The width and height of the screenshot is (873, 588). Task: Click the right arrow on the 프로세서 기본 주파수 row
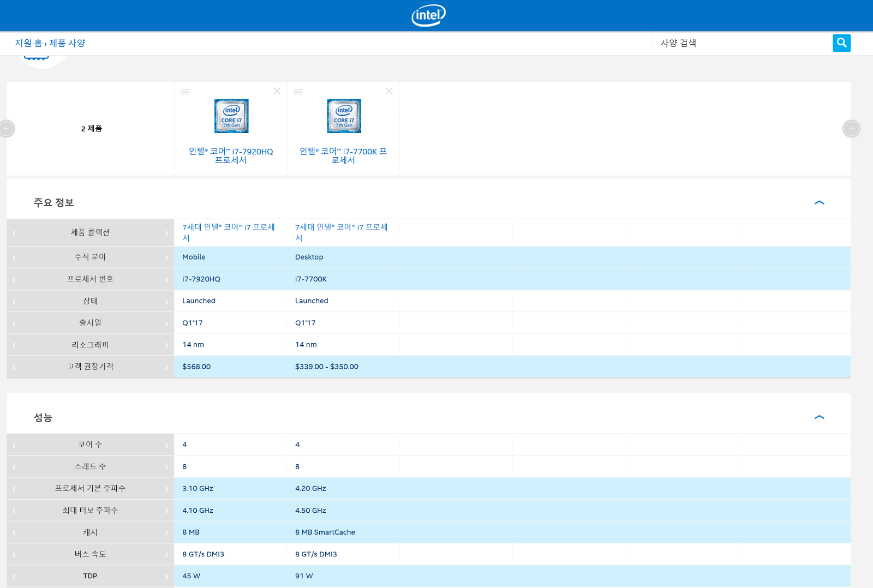point(166,489)
